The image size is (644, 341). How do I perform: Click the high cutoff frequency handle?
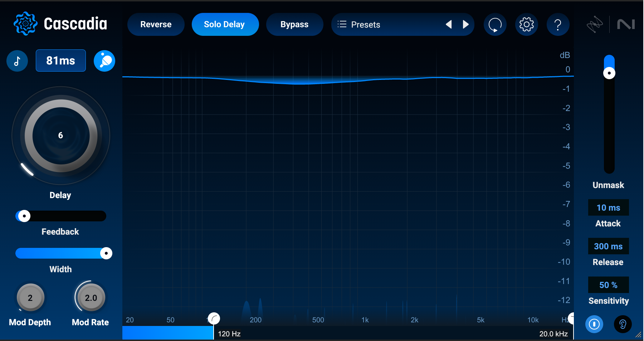coord(571,318)
